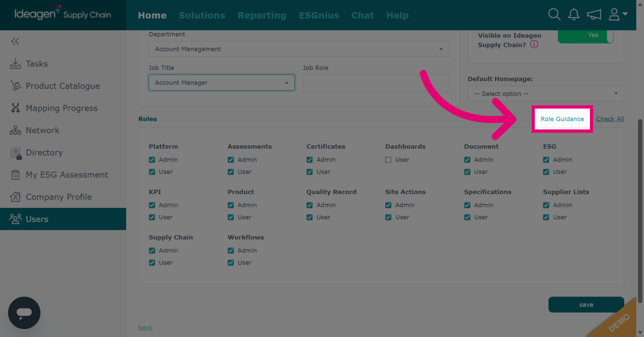The image size is (644, 337).
Task: Open the chat bubble widget
Action: click(x=24, y=313)
